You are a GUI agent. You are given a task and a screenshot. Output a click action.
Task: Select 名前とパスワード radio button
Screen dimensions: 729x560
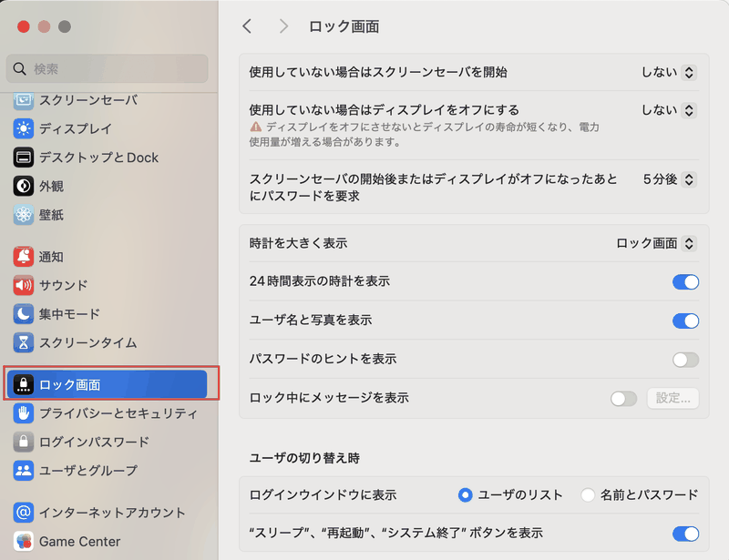pyautogui.click(x=588, y=495)
